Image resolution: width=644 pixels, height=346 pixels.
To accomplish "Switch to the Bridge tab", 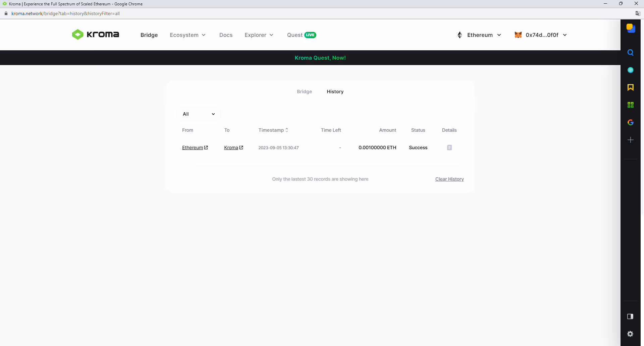I will pos(304,92).
